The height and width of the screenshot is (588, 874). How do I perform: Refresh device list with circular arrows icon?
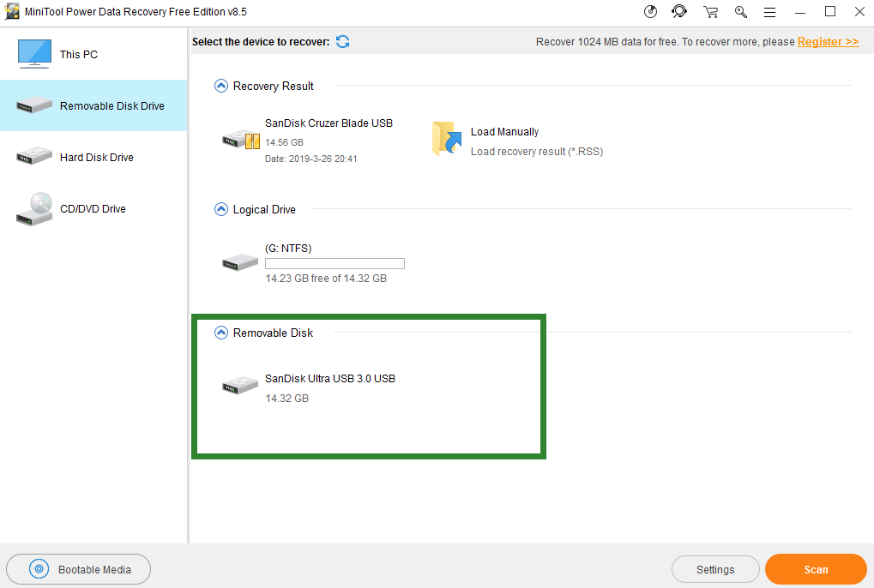(x=343, y=41)
